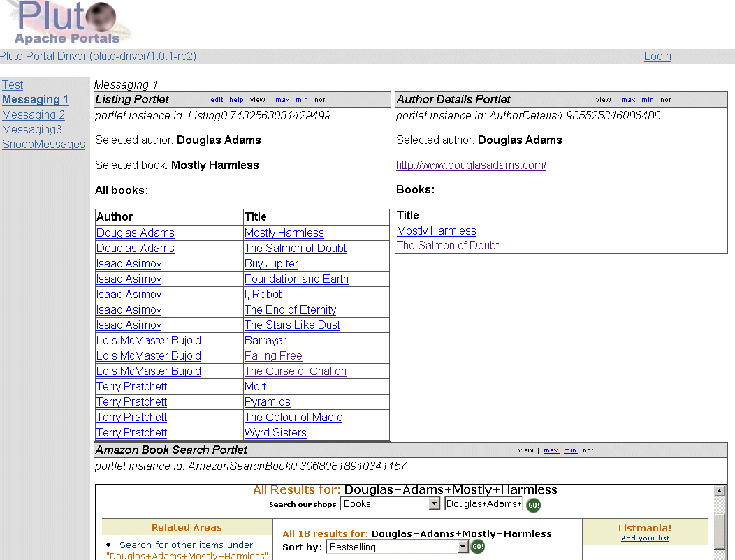735x560 pixels.
Task: Click Terry Pratchett in Wyrd Sisters row
Action: coord(132,432)
